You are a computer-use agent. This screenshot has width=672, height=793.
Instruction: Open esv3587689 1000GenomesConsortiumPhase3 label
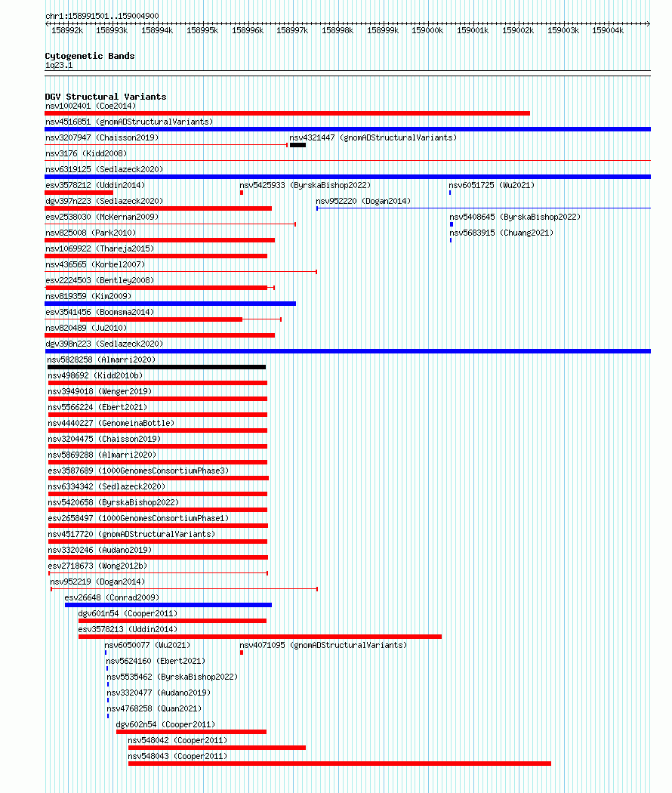(138, 471)
